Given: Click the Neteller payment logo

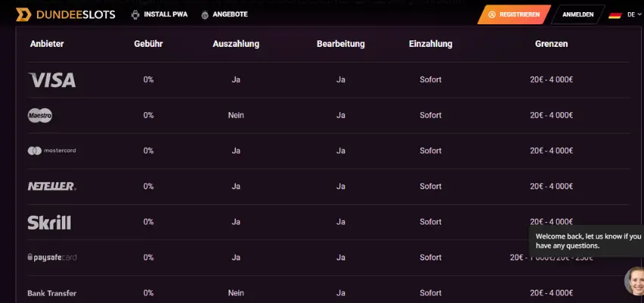Looking at the screenshot, I should (x=52, y=186).
